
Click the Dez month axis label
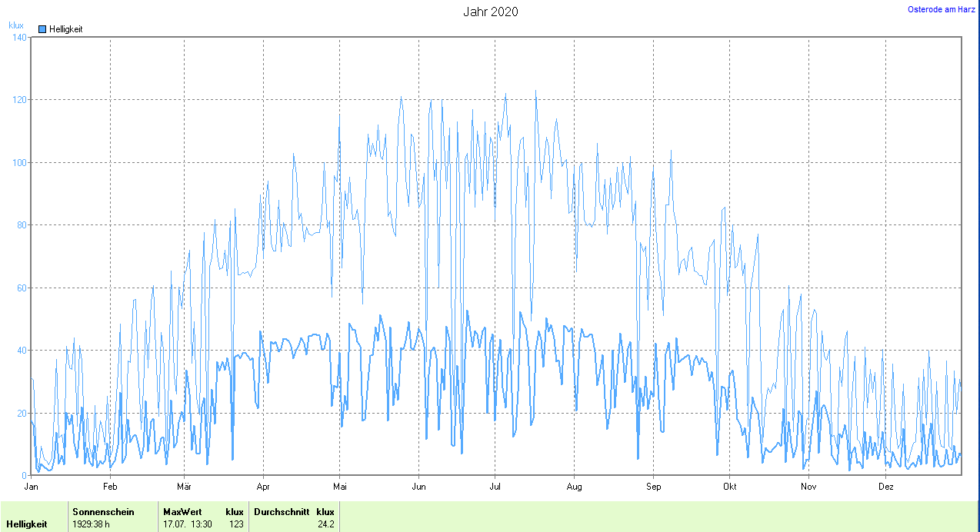pos(886,487)
